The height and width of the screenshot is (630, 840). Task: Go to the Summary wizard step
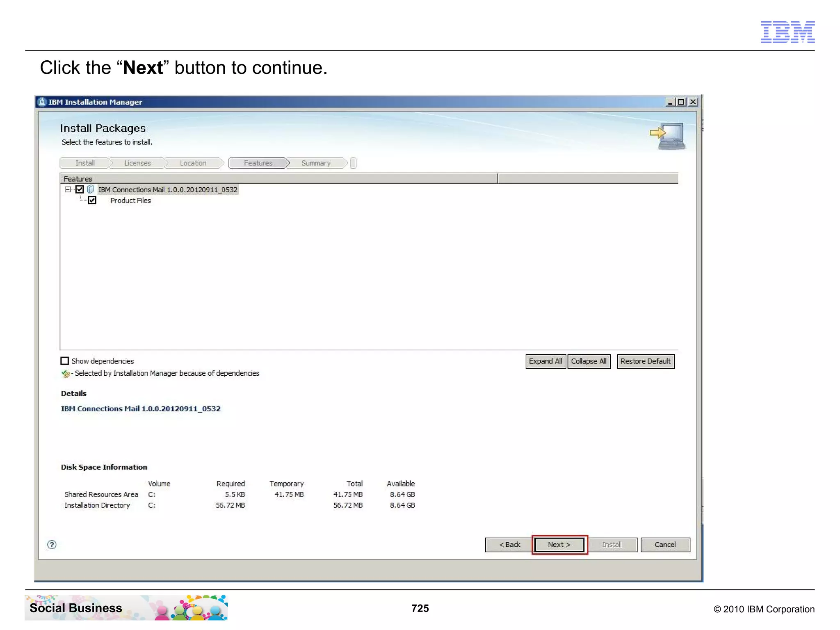316,163
